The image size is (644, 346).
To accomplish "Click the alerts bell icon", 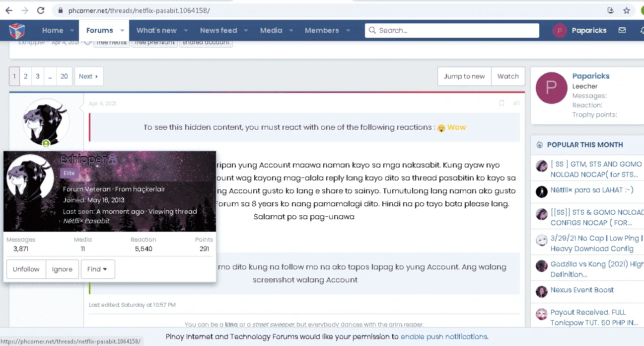I will (x=642, y=30).
